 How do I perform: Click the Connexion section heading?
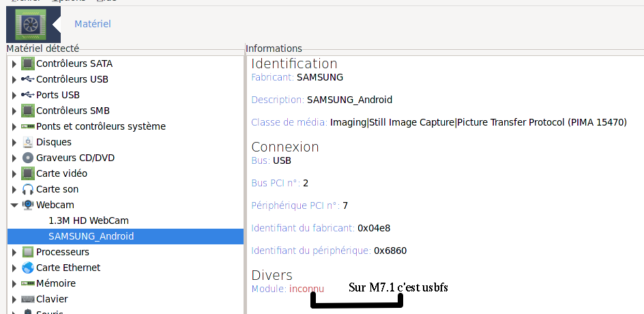(285, 147)
